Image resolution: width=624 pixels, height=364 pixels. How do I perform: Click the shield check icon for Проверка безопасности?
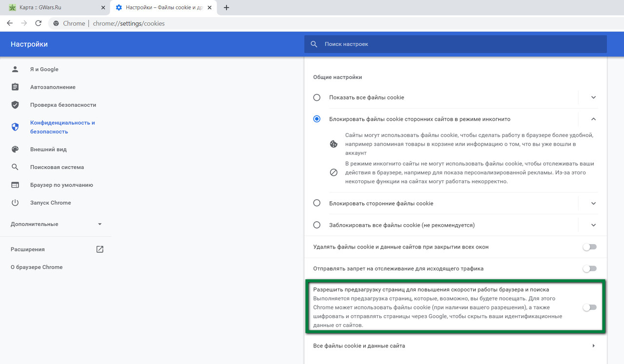pos(15,105)
